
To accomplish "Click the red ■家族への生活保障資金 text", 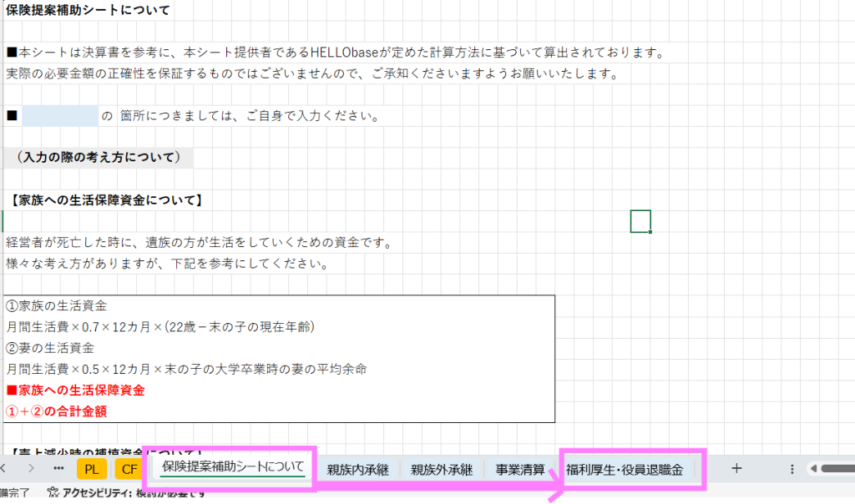I will [x=75, y=391].
